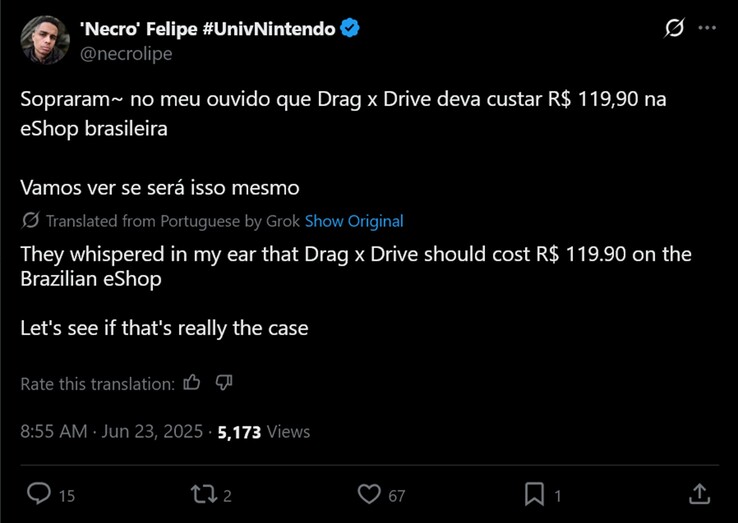The height and width of the screenshot is (523, 738).
Task: Bookmark this tweet
Action: click(x=535, y=494)
